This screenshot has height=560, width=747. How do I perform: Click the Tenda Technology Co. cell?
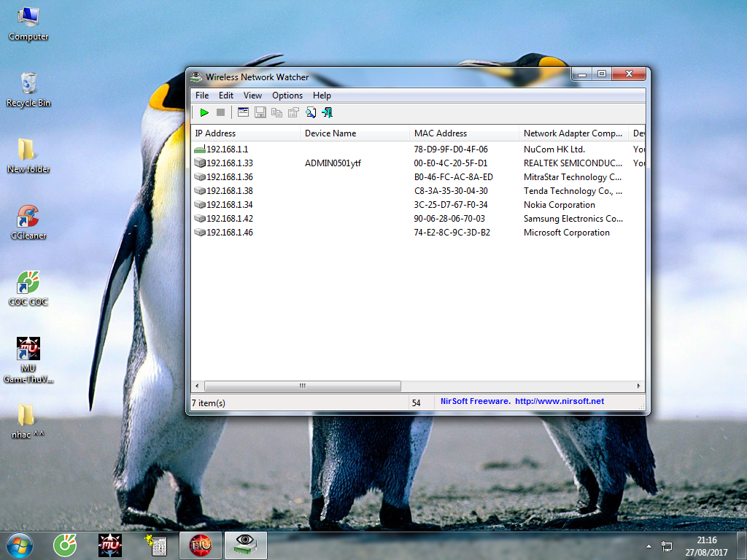tap(573, 191)
